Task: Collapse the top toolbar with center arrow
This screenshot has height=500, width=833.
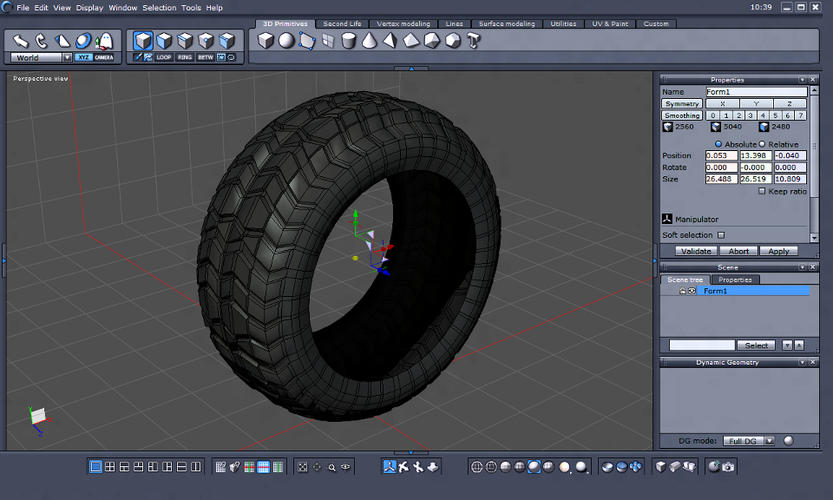Action: 411,69
